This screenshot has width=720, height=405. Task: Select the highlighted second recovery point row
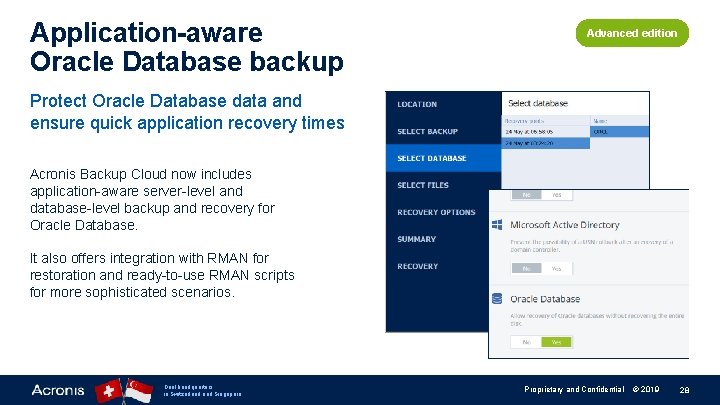tap(546, 143)
